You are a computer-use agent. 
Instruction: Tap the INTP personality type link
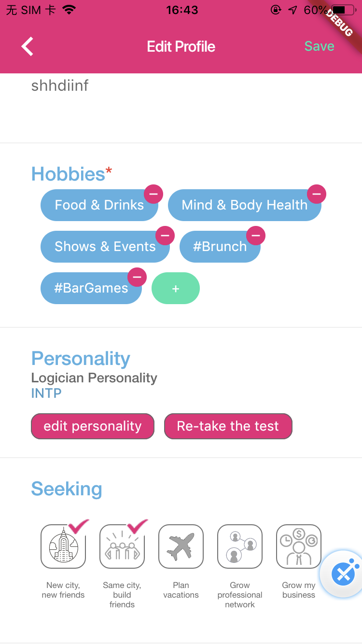point(46,393)
